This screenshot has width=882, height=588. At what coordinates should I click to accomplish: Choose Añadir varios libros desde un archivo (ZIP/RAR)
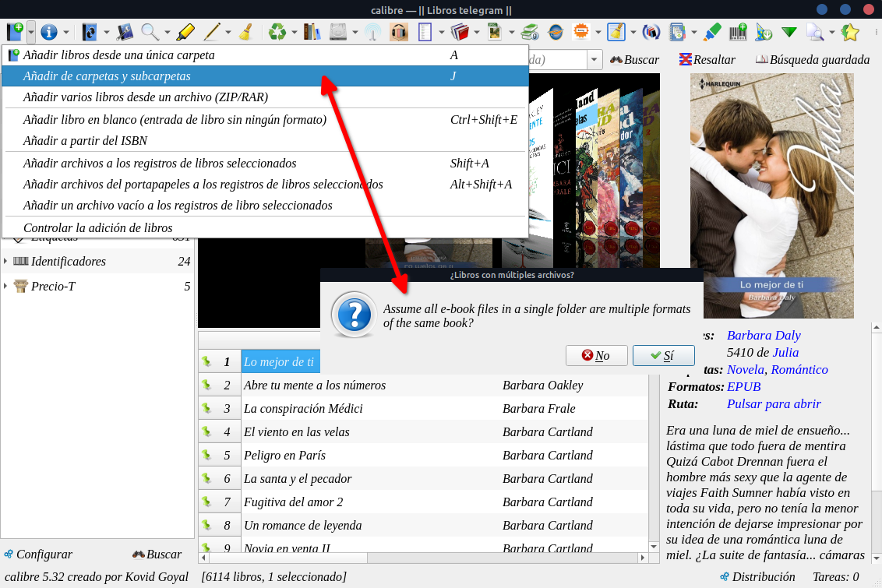pos(265,97)
